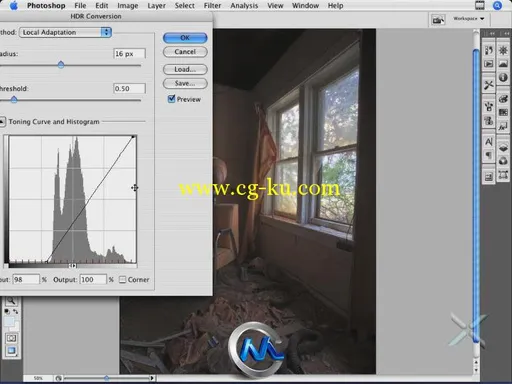Open the Apple menu
512x384 pixels.
point(14,5)
